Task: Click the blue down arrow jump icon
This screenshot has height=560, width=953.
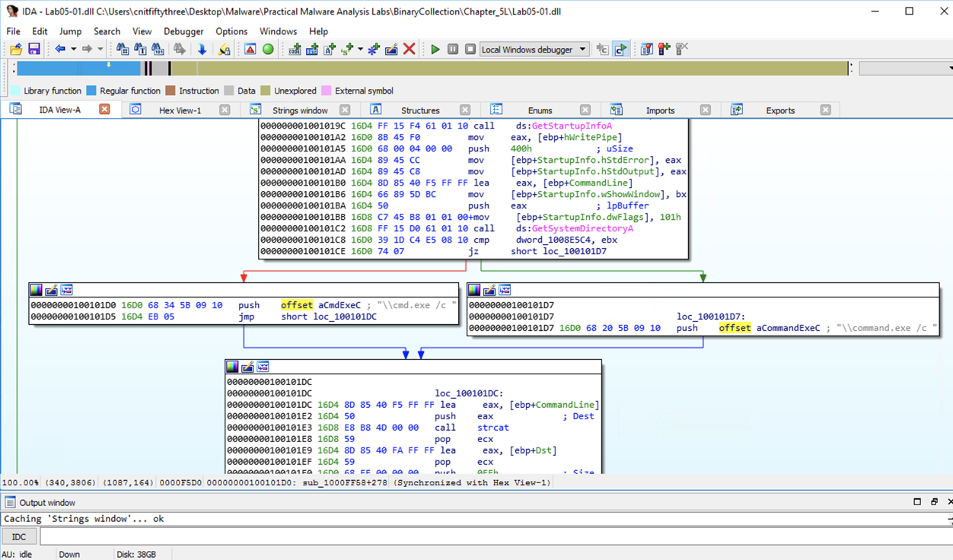Action: coord(202,49)
